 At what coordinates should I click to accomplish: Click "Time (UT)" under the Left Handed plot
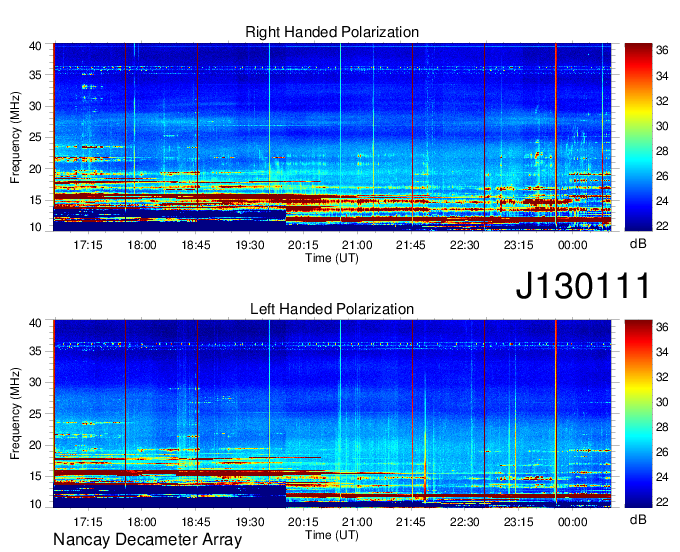point(332,535)
